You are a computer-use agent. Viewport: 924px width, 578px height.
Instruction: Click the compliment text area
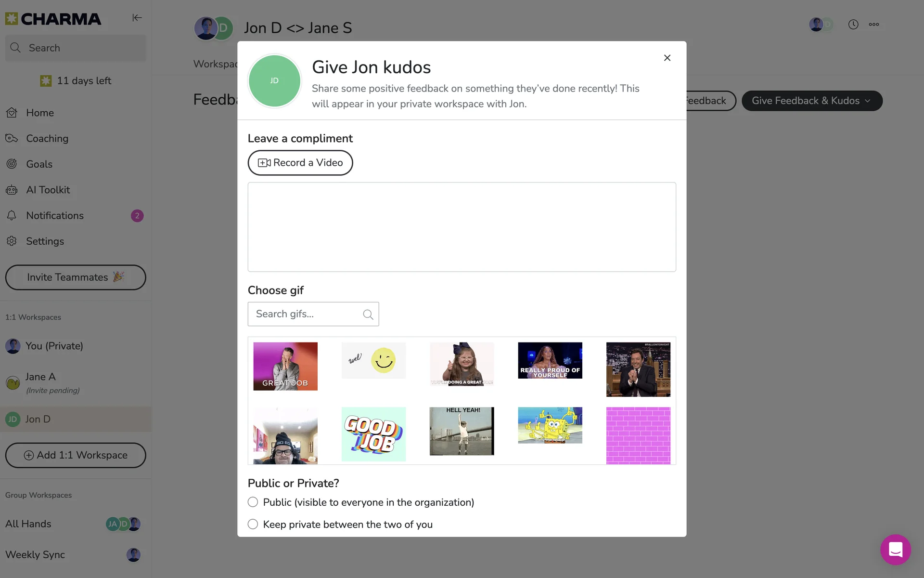[x=462, y=227]
